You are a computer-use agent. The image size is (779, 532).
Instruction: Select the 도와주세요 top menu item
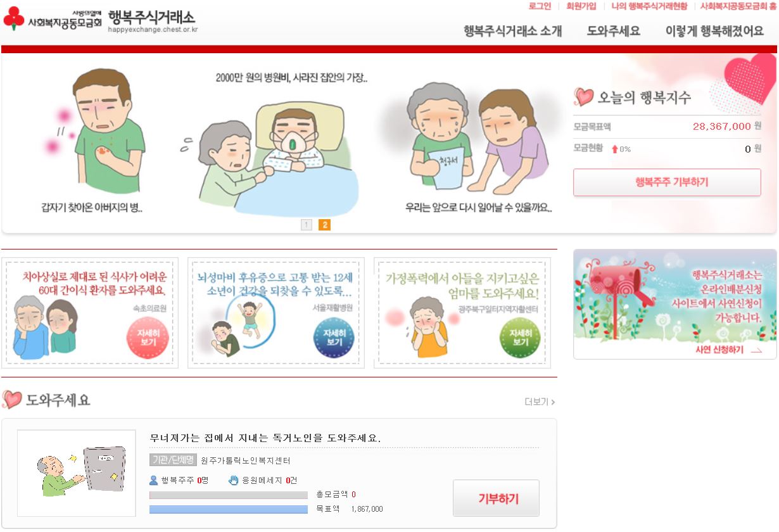coord(613,31)
